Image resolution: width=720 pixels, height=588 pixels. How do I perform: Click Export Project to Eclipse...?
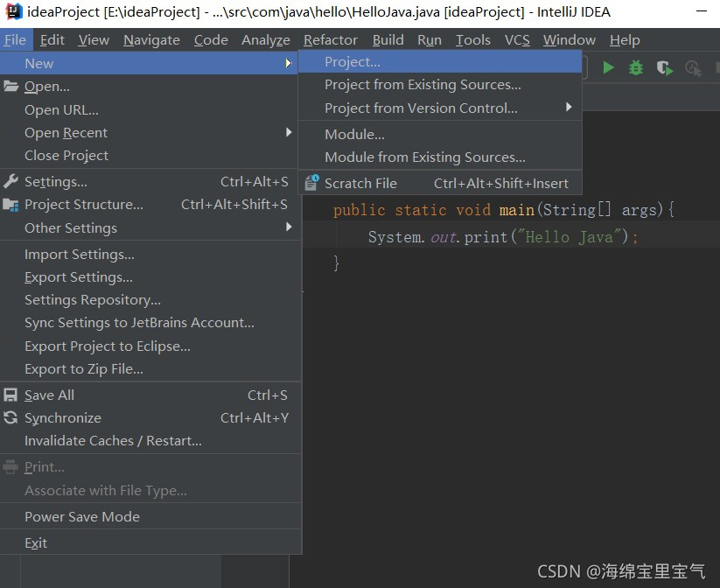click(150, 346)
